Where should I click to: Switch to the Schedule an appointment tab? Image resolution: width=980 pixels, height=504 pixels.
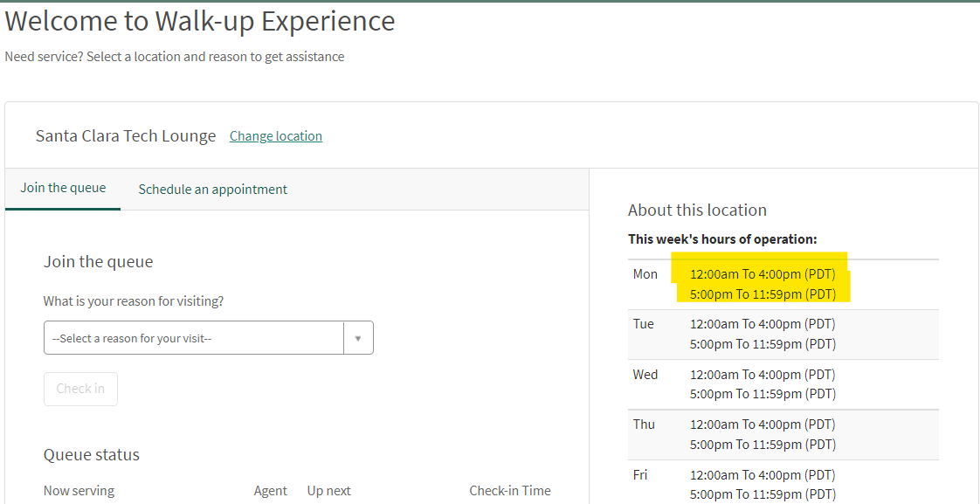(212, 189)
